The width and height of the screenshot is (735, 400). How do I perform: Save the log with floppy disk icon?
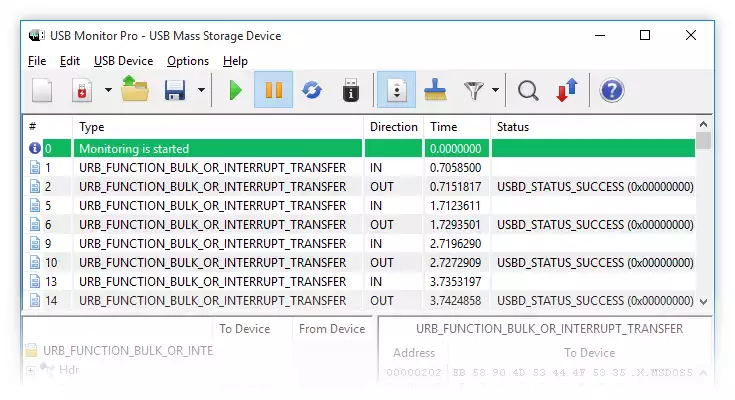coord(176,91)
